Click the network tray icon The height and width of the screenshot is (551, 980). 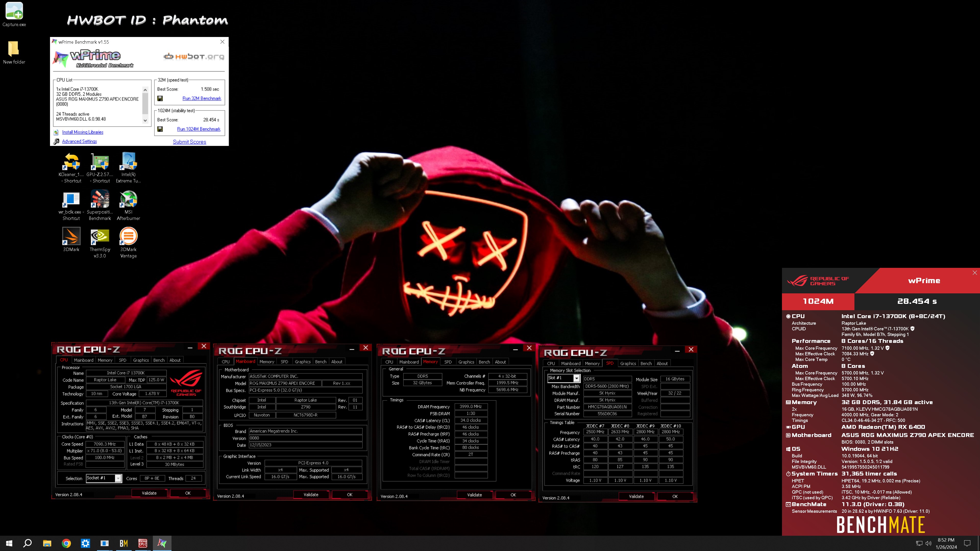click(919, 543)
